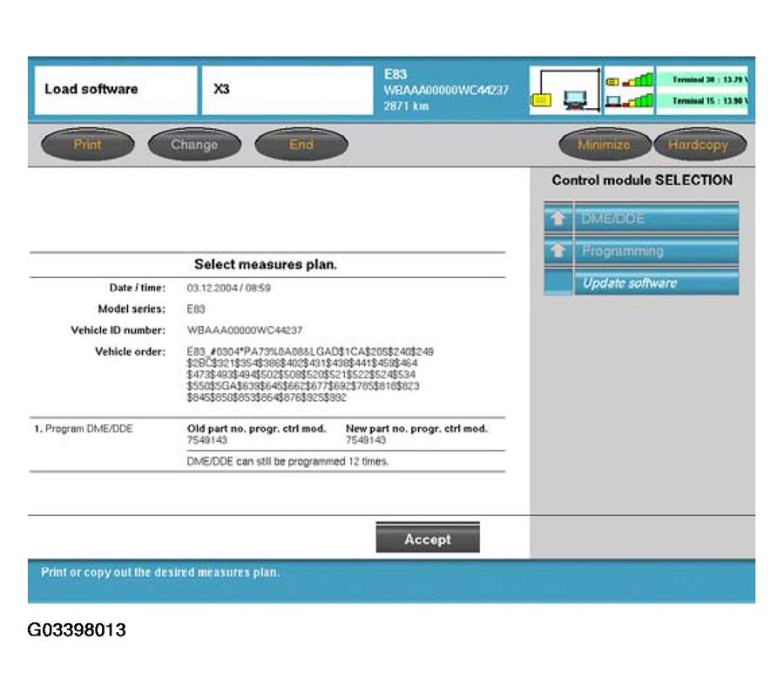This screenshot has height=693, width=784.
Task: Click the X3 model field in the header
Action: point(287,90)
